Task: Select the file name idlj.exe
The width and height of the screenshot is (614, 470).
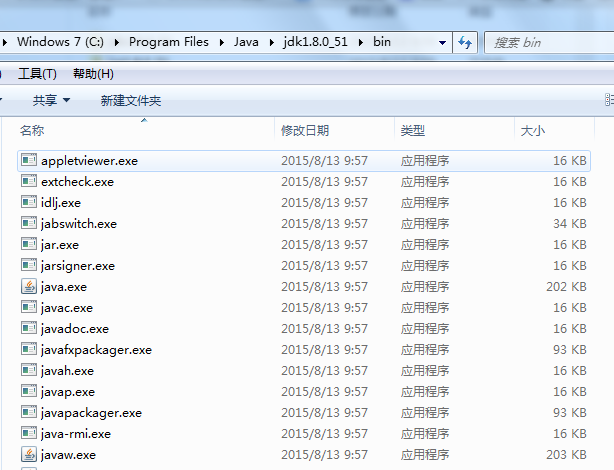Action: (61, 203)
